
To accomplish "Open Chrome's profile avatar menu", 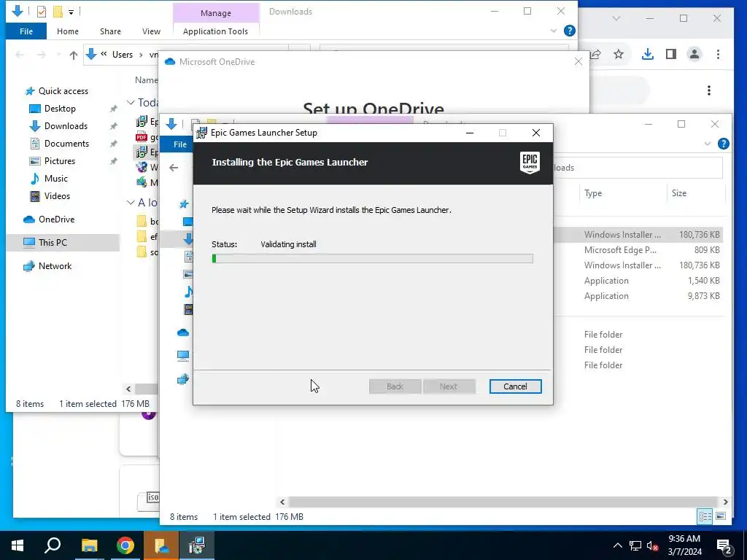I will pos(694,54).
